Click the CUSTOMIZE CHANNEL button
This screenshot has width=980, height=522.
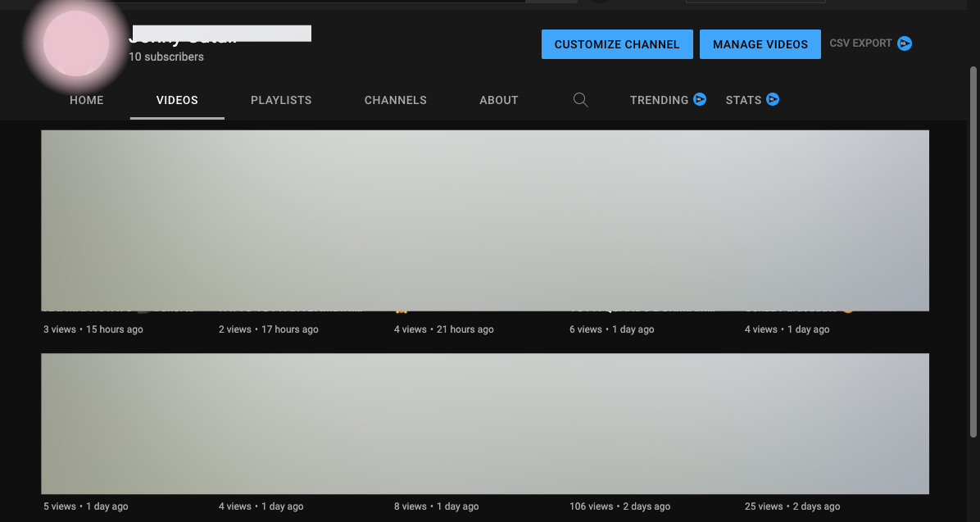(x=617, y=44)
